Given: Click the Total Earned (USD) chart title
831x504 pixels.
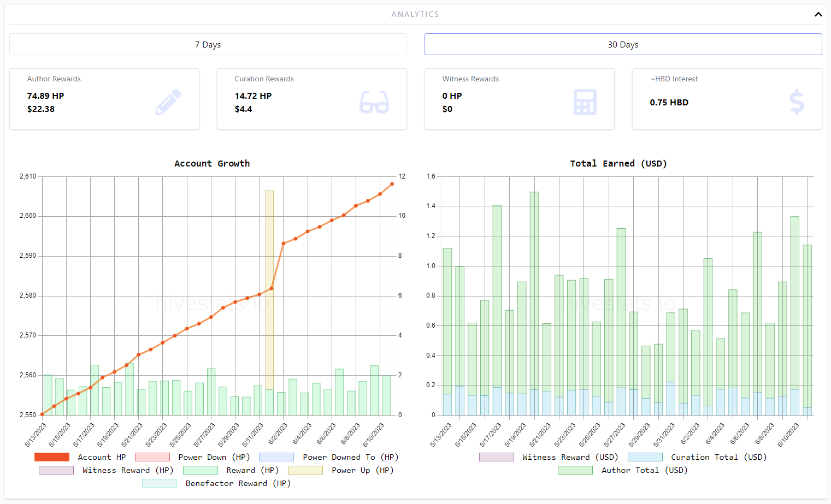Looking at the screenshot, I should tap(618, 163).
